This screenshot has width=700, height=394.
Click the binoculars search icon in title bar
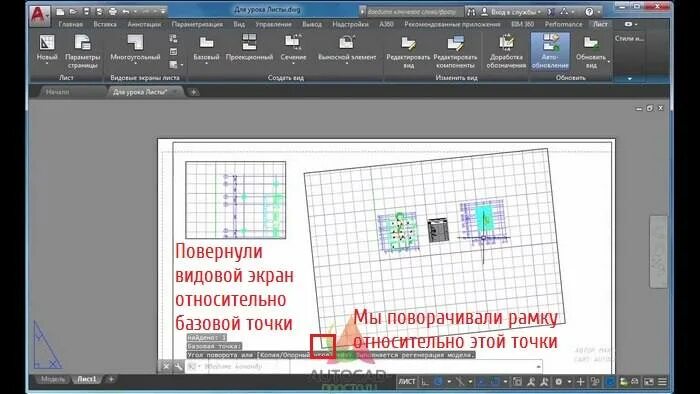(x=471, y=12)
